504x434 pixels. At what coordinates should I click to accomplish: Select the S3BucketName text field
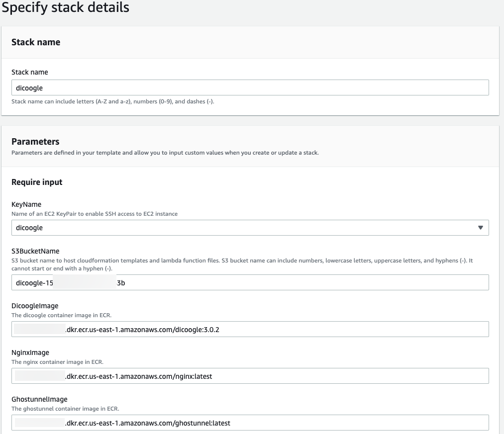(249, 282)
